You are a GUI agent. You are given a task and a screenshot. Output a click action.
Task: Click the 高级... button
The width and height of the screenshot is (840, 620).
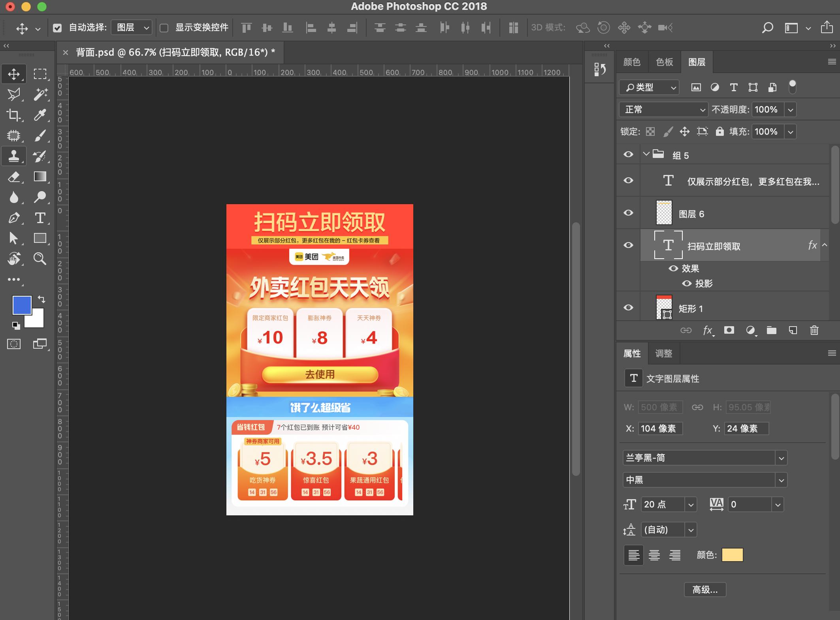705,590
